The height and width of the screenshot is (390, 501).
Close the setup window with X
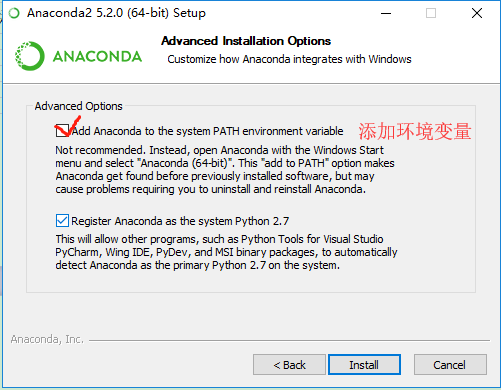coord(477,13)
